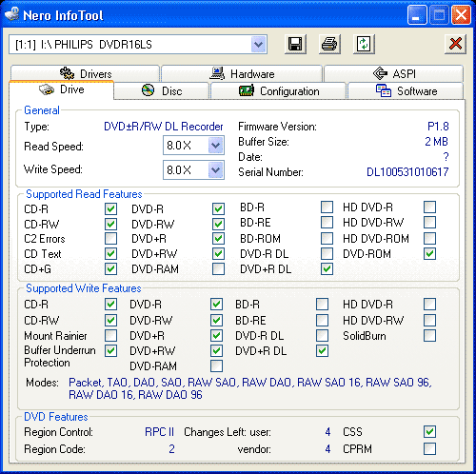The image size is (476, 474).
Task: Toggle the CSS checkbox
Action: pyautogui.click(x=429, y=431)
